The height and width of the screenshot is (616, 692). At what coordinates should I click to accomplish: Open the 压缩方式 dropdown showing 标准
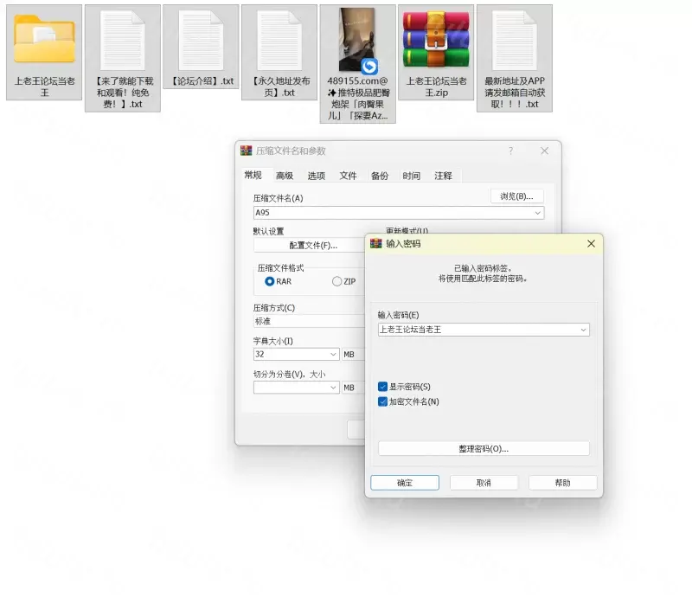(309, 321)
